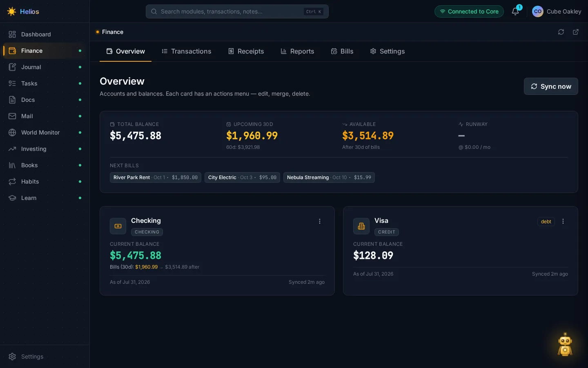The height and width of the screenshot is (368, 588).
Task: Open the River Park Rent bill chip
Action: tap(156, 177)
